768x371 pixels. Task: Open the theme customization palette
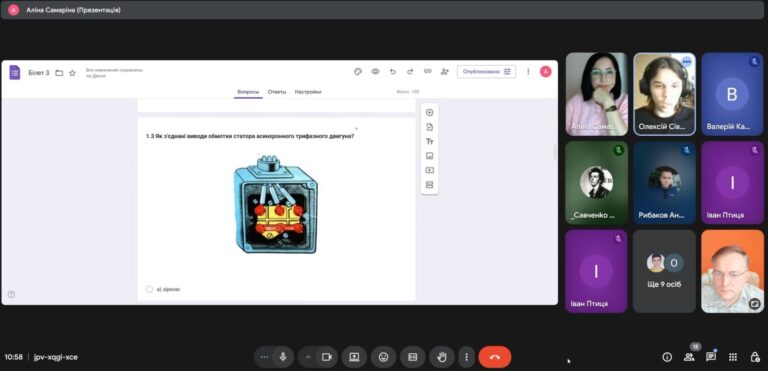(358, 72)
